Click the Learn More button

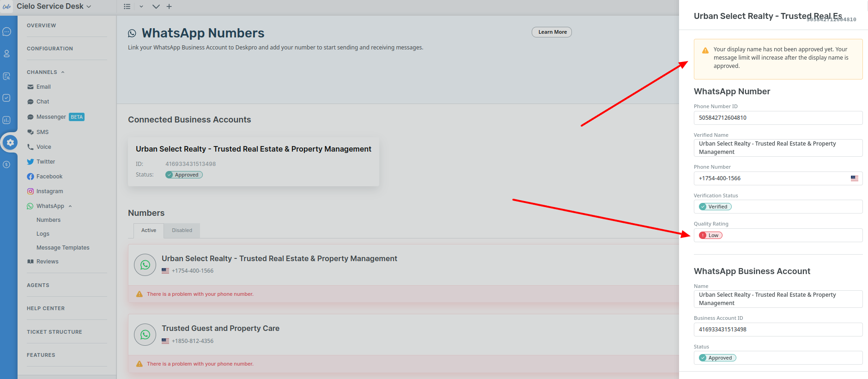(552, 32)
